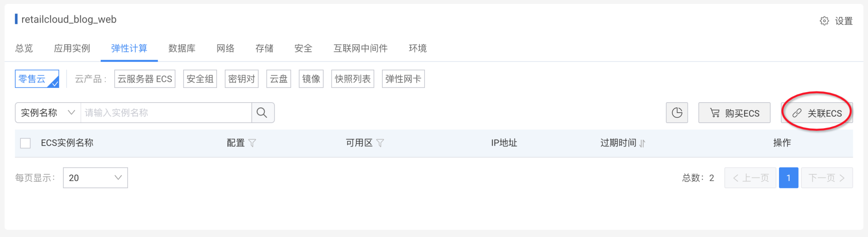Click the 配置 column filter icon
Image resolution: width=868 pixels, height=237 pixels.
[x=252, y=143]
